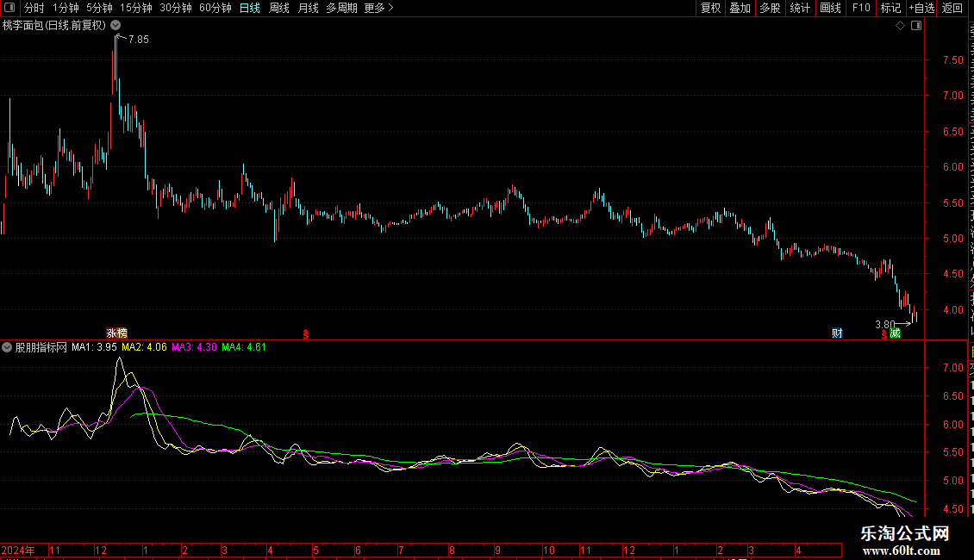Click the red S marker beside 减 badge
The width and height of the screenshot is (974, 560).
(x=884, y=334)
